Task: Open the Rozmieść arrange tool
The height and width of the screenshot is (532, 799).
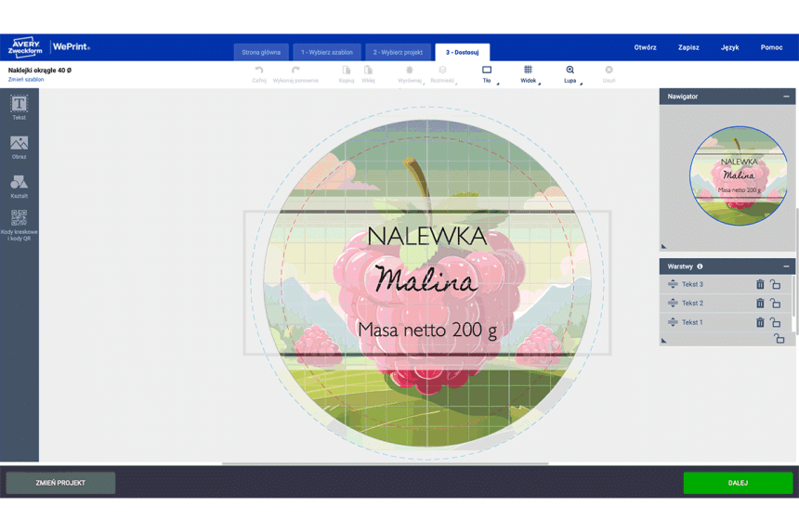Action: click(x=442, y=74)
